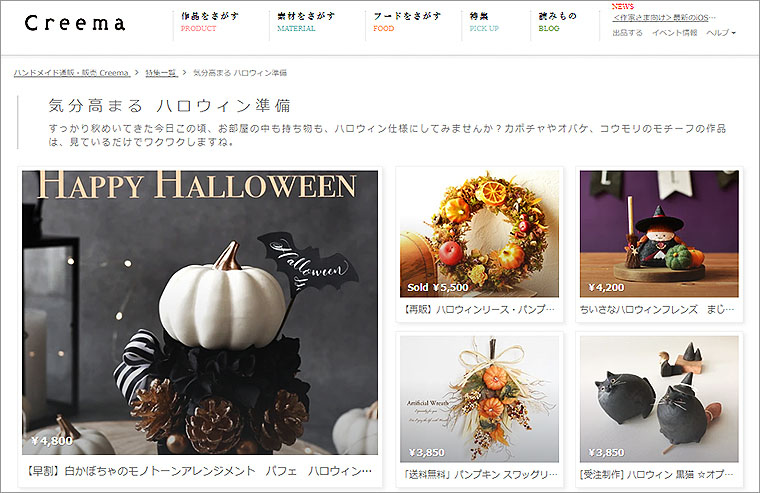Click the [受注制作] ハロウィン 黒猫 title
The width and height of the screenshot is (760, 493).
coord(657,474)
